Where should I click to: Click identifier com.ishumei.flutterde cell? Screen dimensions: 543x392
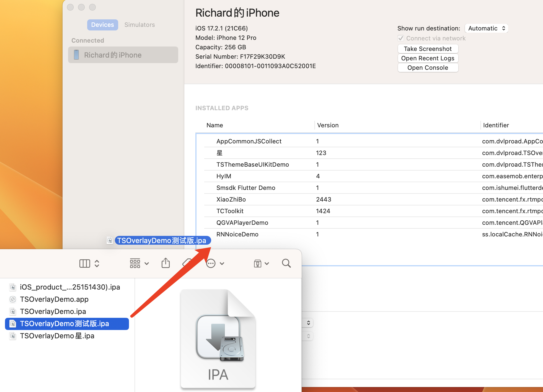tap(512, 188)
